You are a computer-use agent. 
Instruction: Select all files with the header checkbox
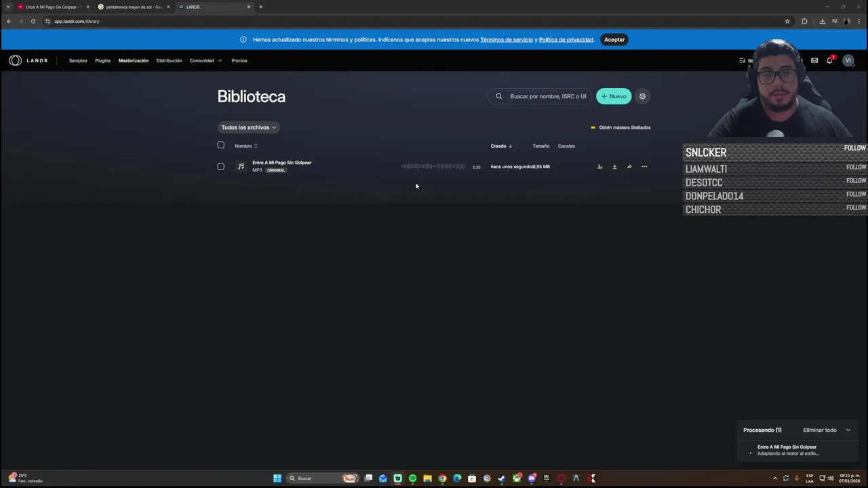click(220, 145)
